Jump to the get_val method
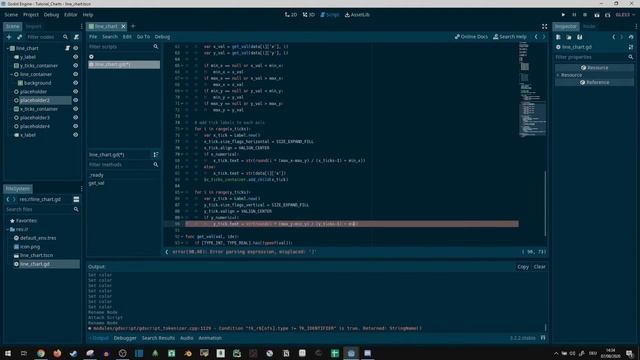 97,183
